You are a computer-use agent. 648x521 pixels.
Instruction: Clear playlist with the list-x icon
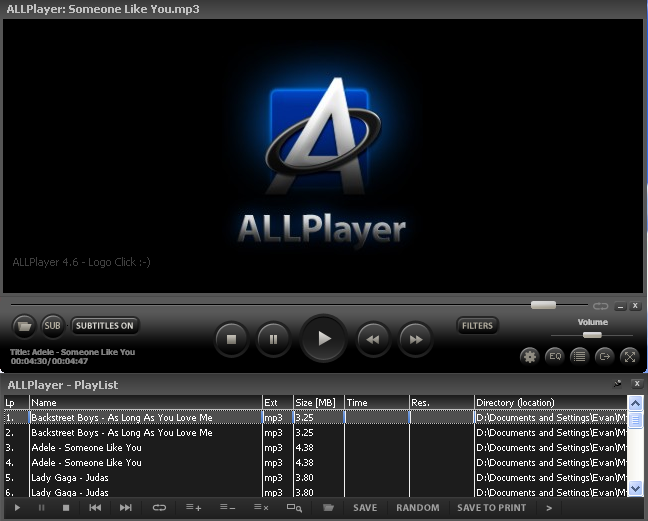261,507
